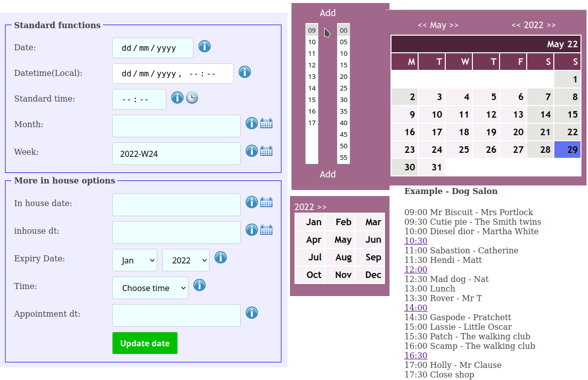Choose Jun in the month picker
Screen dimensions: 588x380
pos(370,240)
